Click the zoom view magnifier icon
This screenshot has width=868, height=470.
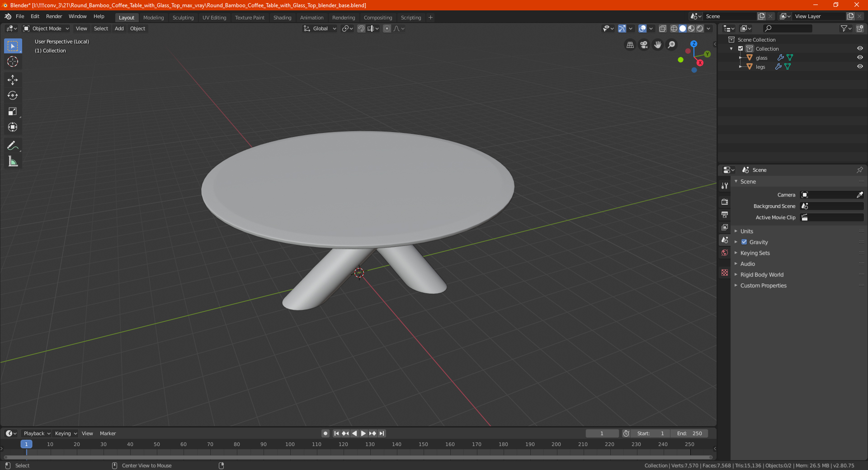(x=672, y=45)
